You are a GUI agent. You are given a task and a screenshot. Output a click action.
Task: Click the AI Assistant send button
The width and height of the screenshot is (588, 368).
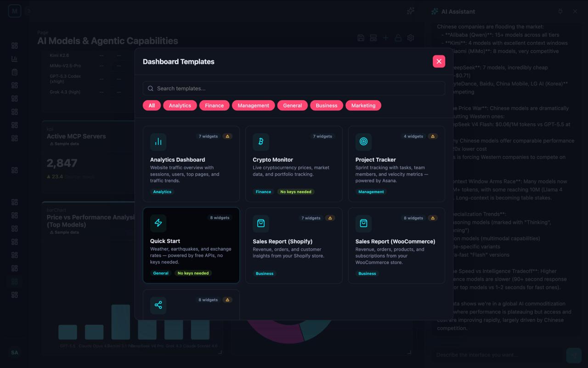(x=574, y=355)
